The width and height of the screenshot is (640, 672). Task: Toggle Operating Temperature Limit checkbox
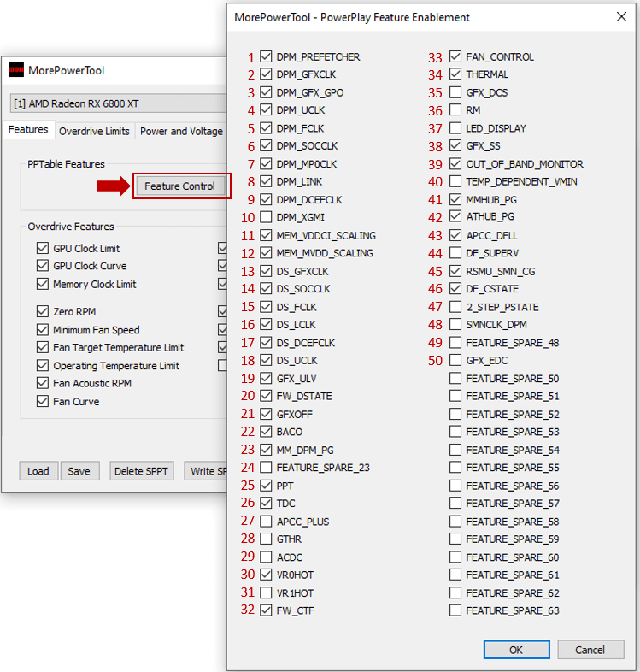[x=43, y=366]
